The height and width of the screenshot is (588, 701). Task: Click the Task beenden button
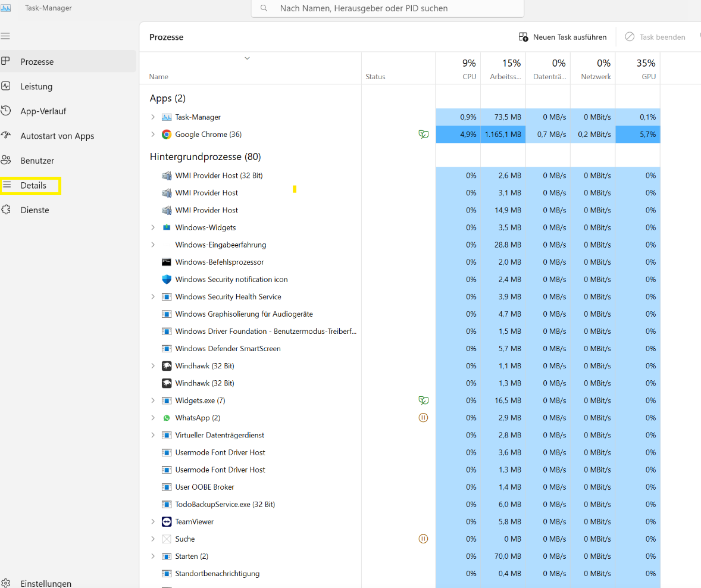655,37
